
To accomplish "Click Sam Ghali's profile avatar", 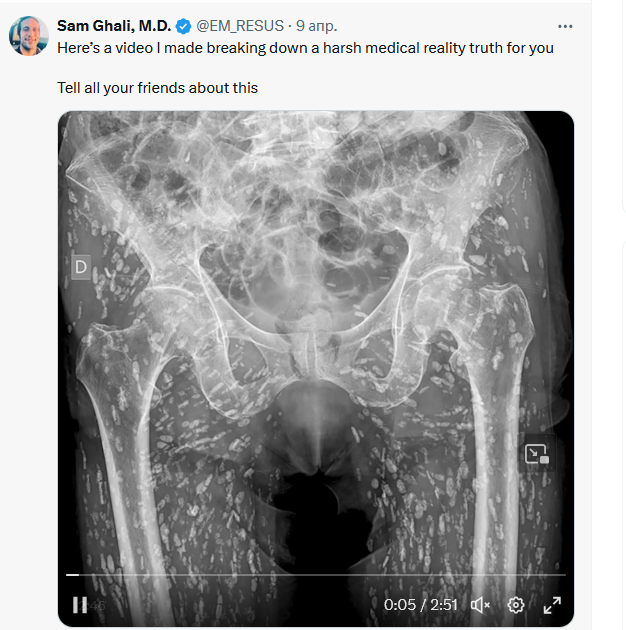I will point(28,36).
